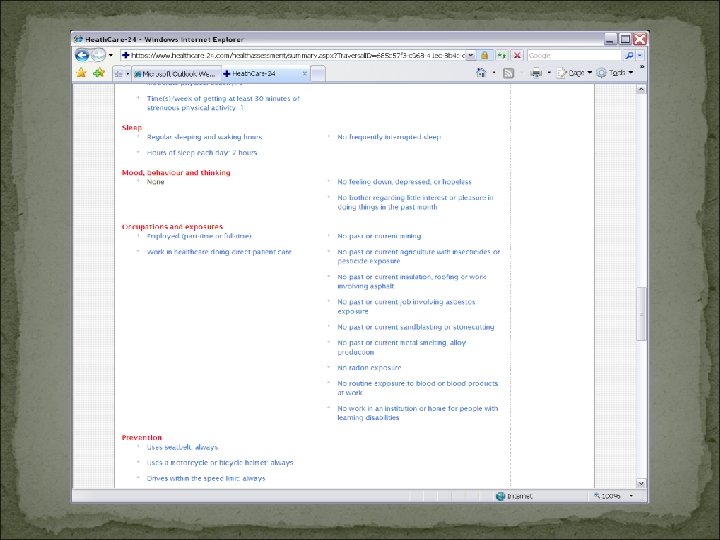Image resolution: width=720 pixels, height=540 pixels.
Task: Open a new blank tab
Action: (x=318, y=73)
